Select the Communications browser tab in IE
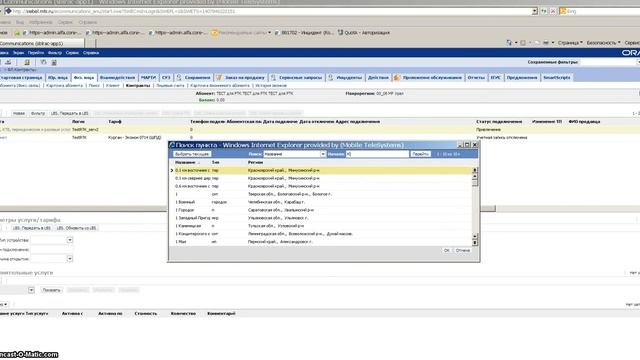This screenshot has width=640, height=360. point(41,43)
